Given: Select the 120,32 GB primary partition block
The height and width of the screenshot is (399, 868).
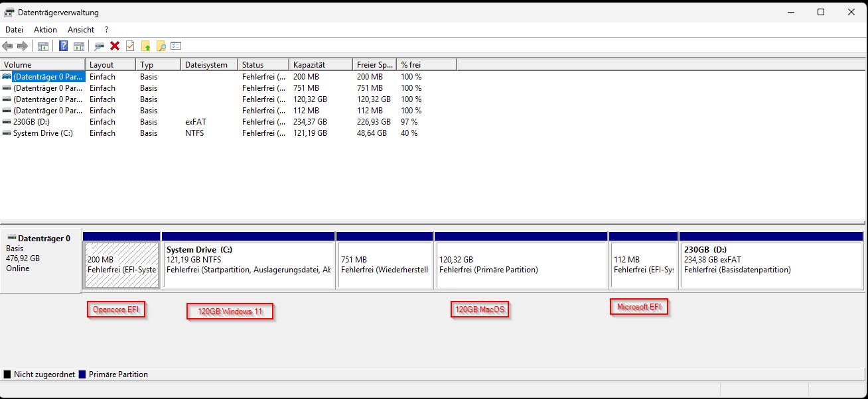Looking at the screenshot, I should click(x=520, y=264).
